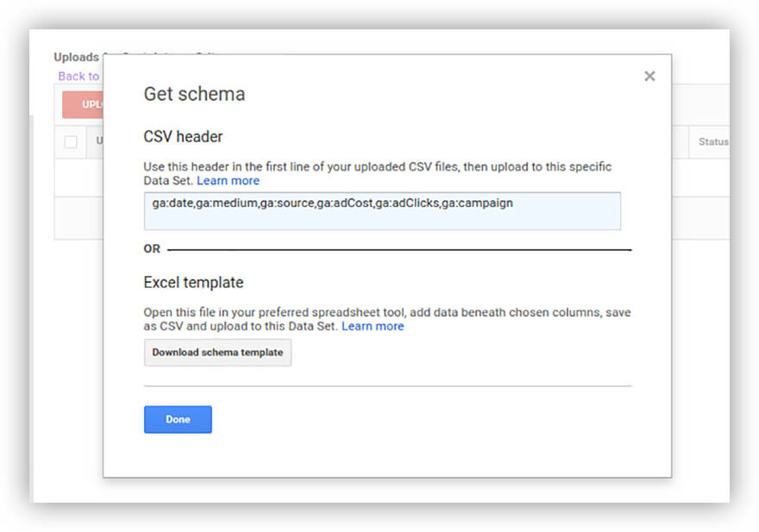This screenshot has height=532, width=759.
Task: Click the truncated column header beside the checkbox
Action: (99, 141)
